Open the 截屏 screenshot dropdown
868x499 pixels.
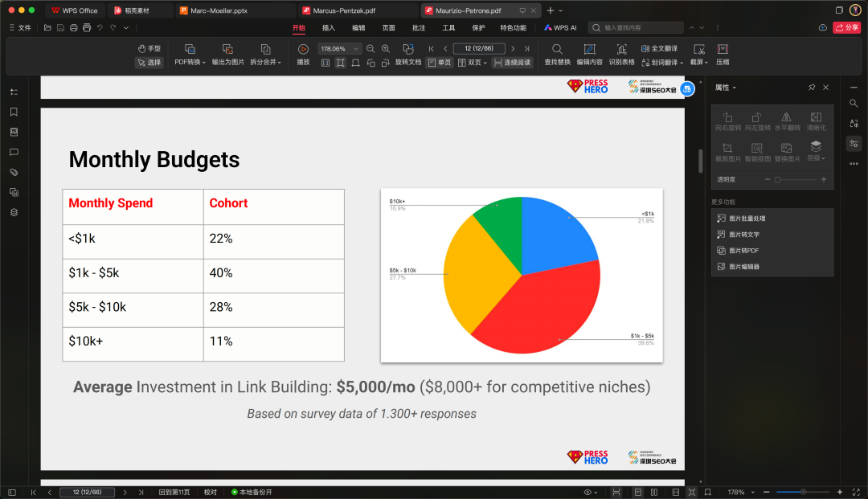[699, 62]
